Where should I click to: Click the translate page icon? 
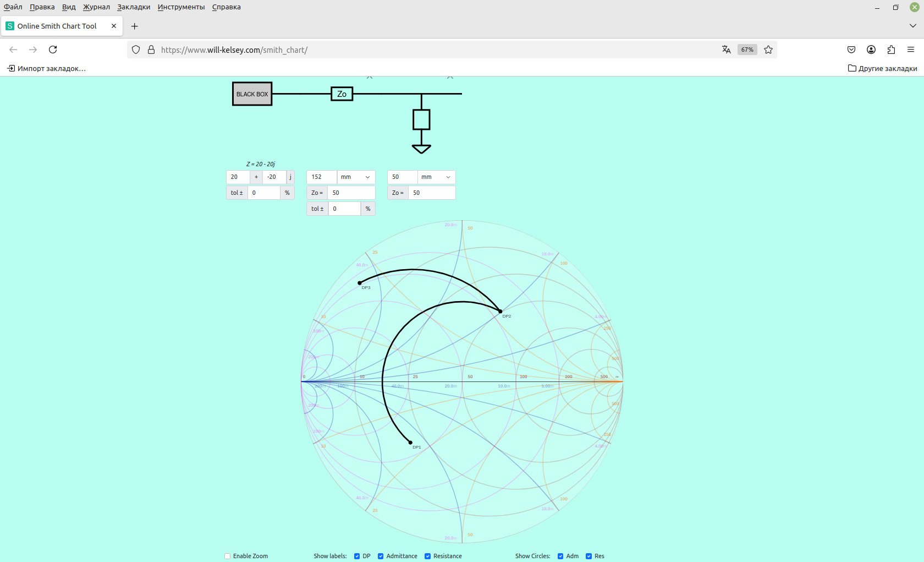tap(726, 50)
